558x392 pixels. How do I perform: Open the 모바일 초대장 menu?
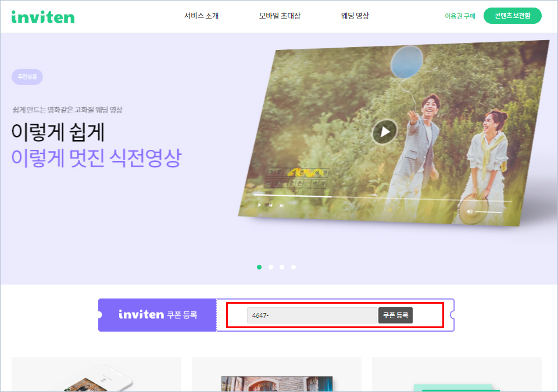[280, 16]
